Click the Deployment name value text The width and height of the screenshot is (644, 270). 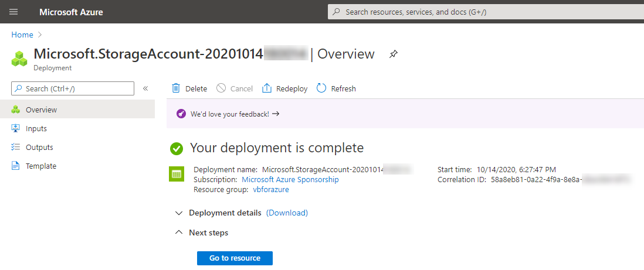click(337, 169)
